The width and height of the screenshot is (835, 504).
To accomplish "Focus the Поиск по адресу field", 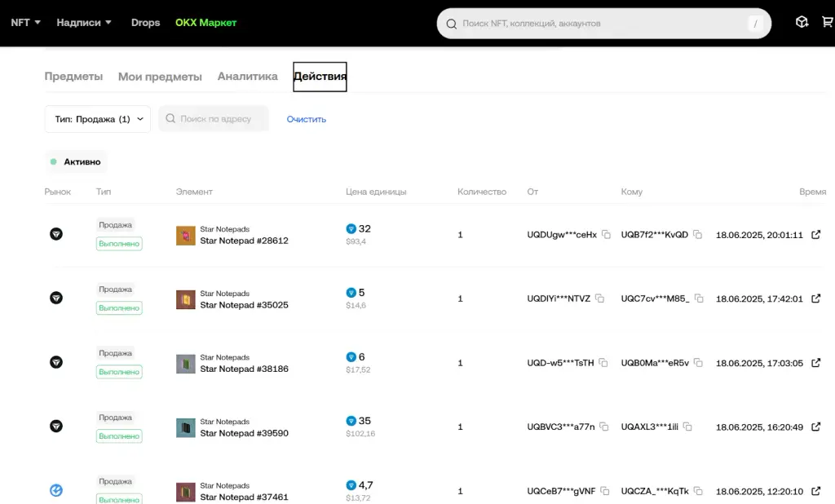I will [x=214, y=118].
